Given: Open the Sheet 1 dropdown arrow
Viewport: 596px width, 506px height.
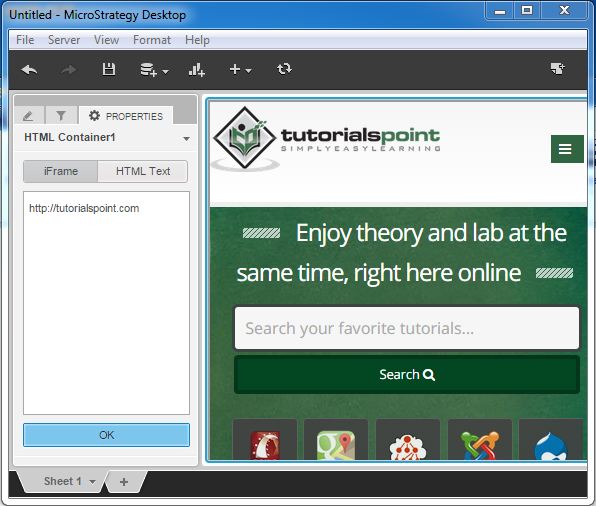Looking at the screenshot, I should pyautogui.click(x=92, y=482).
